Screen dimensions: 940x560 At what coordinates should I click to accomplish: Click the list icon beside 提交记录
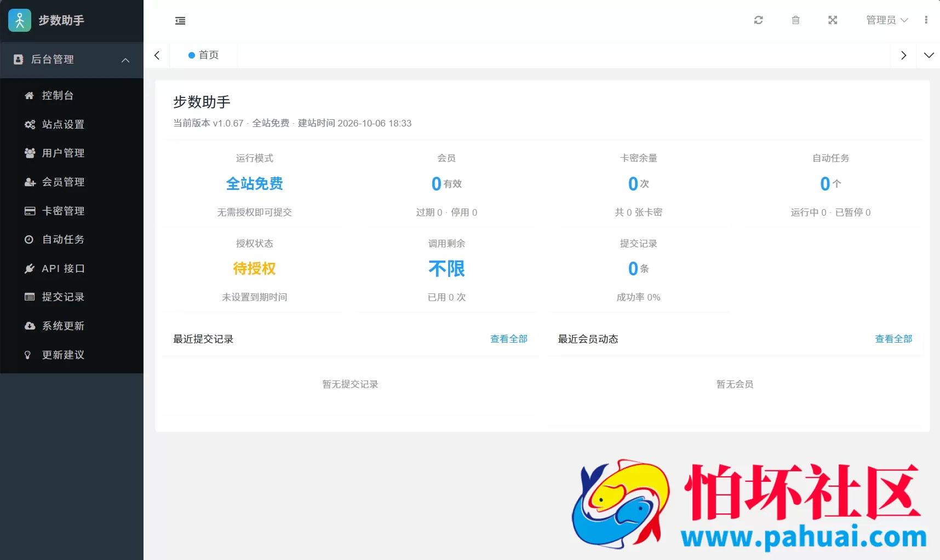pyautogui.click(x=30, y=297)
